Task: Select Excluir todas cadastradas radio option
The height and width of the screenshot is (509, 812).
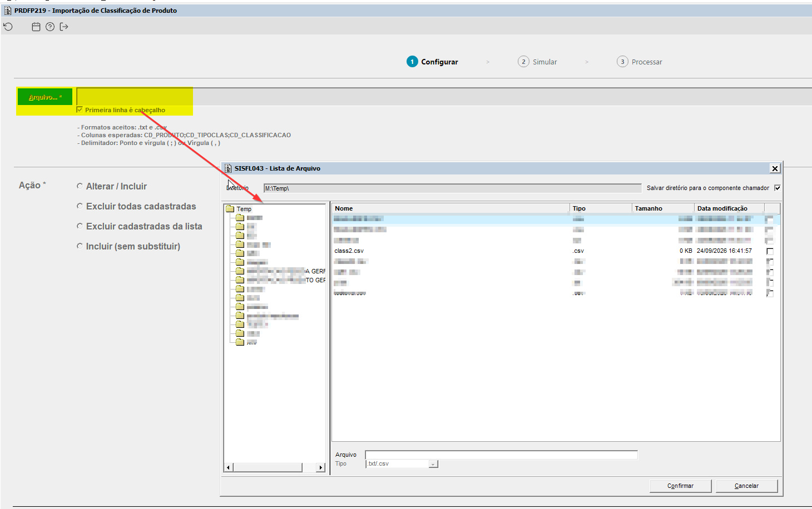Action: click(80, 206)
